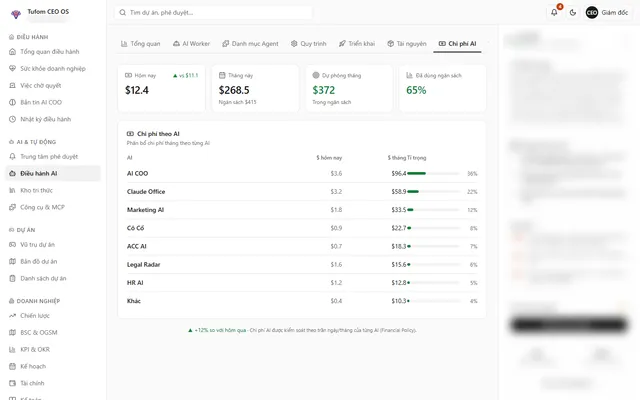Click the Tufom CEO OS logo icon
Image resolution: width=640 pixels, height=400 pixels.
tap(16, 14)
